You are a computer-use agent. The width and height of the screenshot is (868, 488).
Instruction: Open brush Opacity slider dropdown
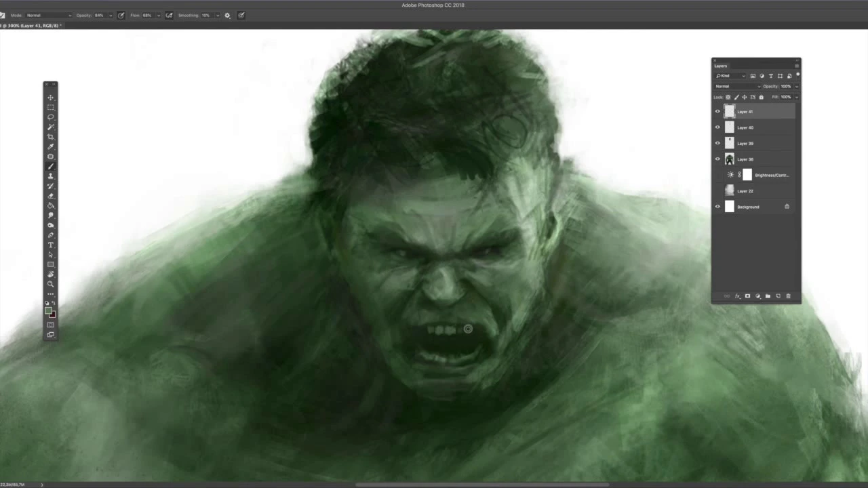[111, 15]
